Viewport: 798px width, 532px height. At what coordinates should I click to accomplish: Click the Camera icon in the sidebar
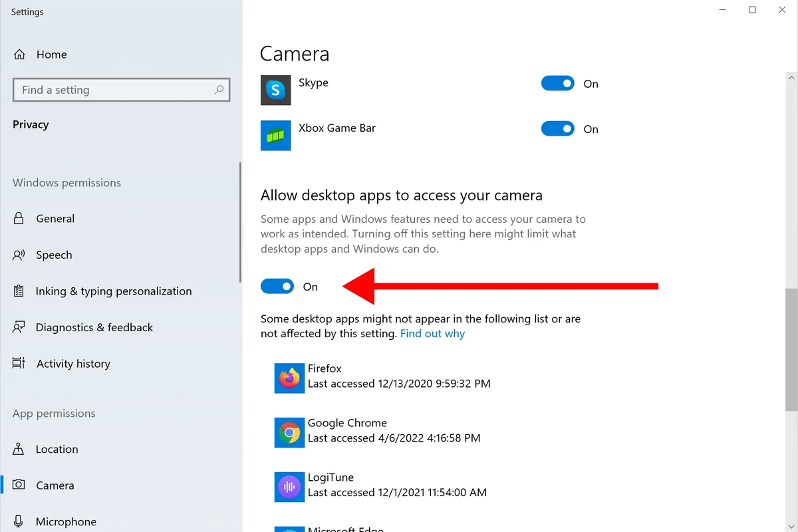coord(19,485)
